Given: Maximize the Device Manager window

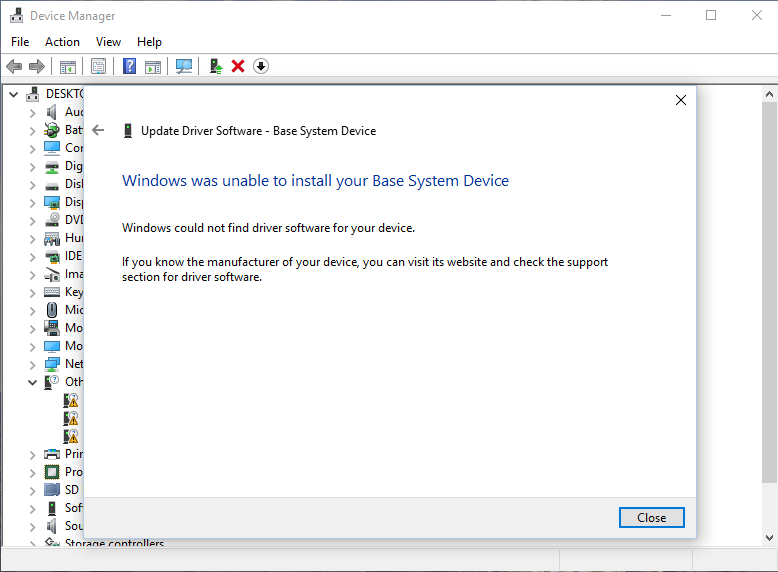Looking at the screenshot, I should (x=711, y=15).
